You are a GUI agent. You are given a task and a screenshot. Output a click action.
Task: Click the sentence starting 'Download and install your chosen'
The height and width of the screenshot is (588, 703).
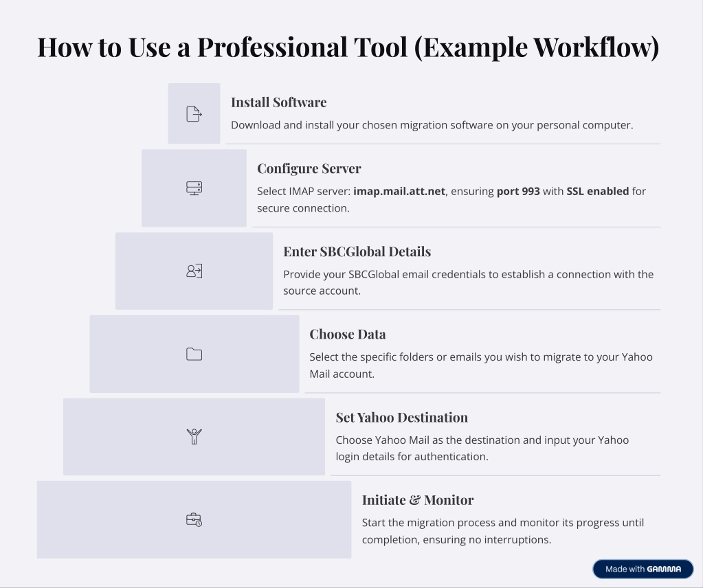(432, 125)
